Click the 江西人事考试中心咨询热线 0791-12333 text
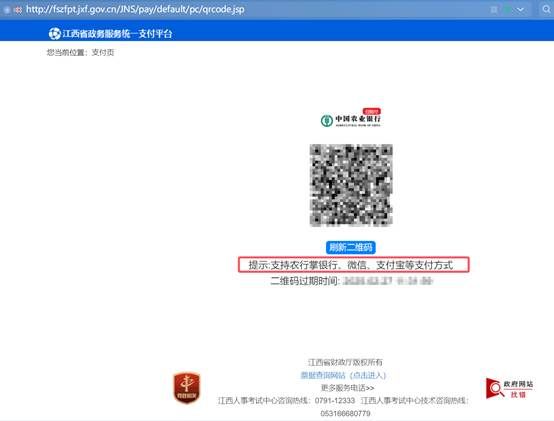The image size is (554, 421). click(x=286, y=401)
